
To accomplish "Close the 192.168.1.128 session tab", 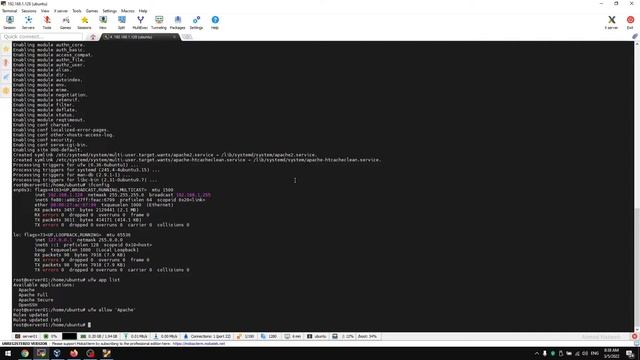I will [174, 37].
